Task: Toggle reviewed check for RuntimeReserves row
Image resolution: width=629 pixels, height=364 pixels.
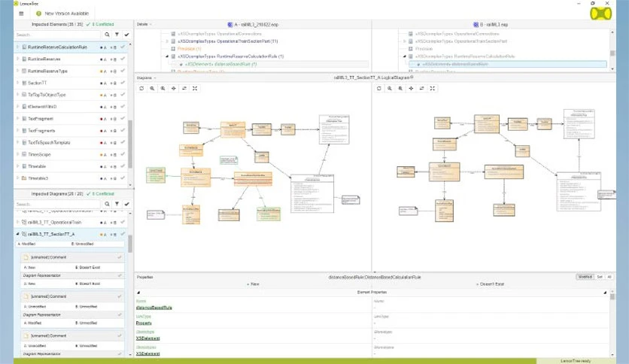Action: click(x=123, y=59)
